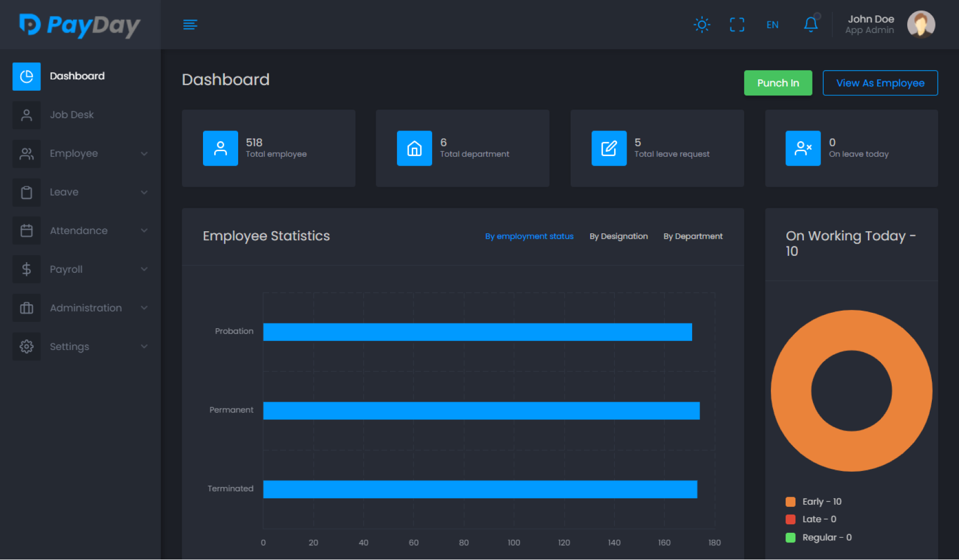Open the EN language selector
This screenshot has width=959, height=560.
point(772,25)
